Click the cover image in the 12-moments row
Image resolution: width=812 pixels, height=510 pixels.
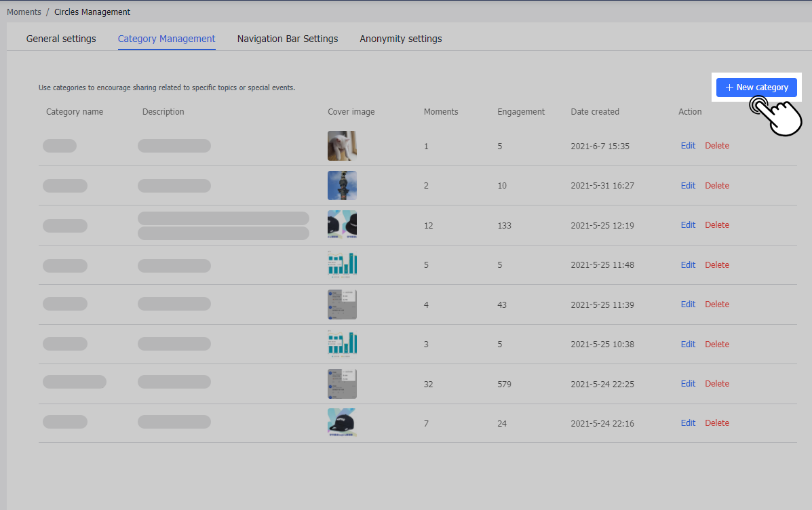(342, 225)
